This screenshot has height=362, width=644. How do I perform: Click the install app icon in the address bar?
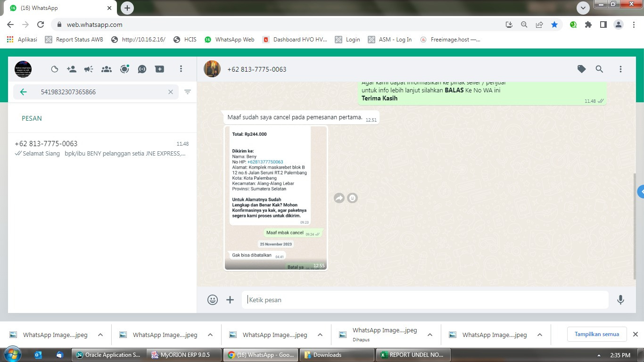pyautogui.click(x=509, y=25)
